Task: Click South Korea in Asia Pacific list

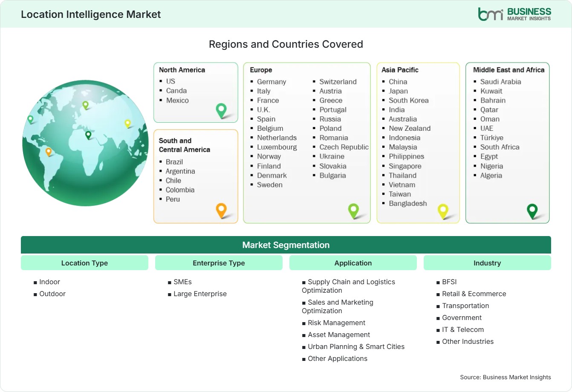Action: (x=409, y=101)
